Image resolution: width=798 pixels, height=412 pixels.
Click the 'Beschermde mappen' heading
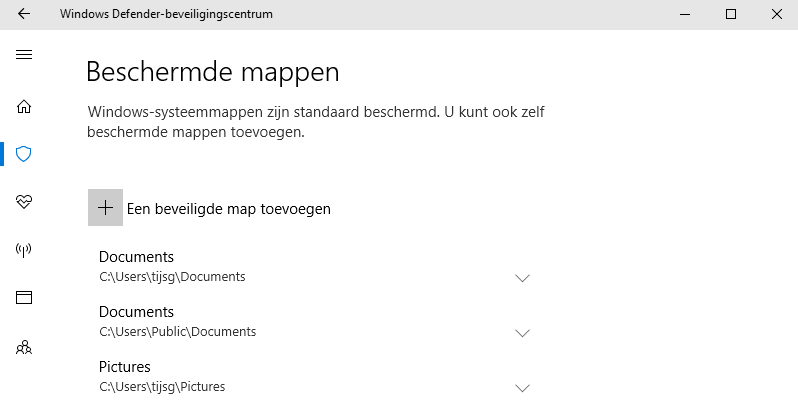point(213,72)
